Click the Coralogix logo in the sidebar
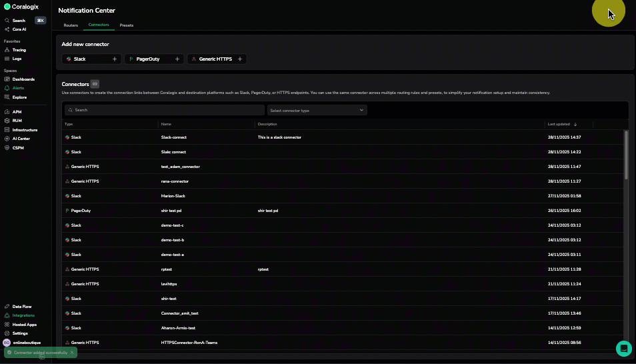The image size is (636, 364). tap(21, 7)
